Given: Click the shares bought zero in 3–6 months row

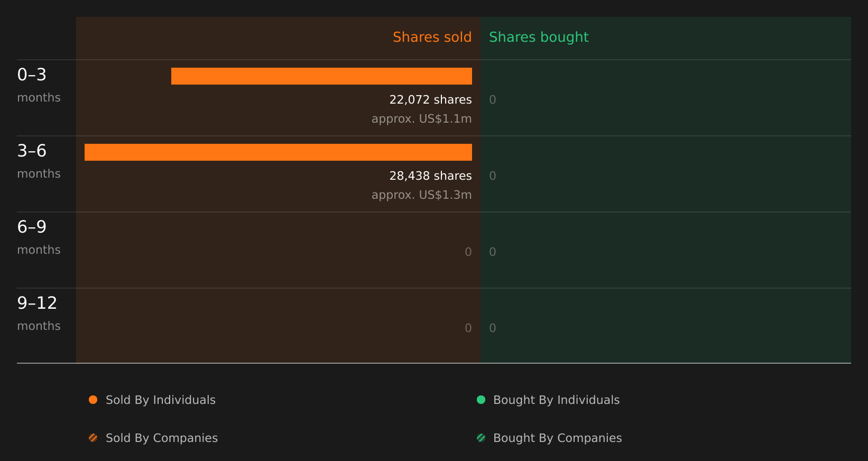Looking at the screenshot, I should (493, 176).
